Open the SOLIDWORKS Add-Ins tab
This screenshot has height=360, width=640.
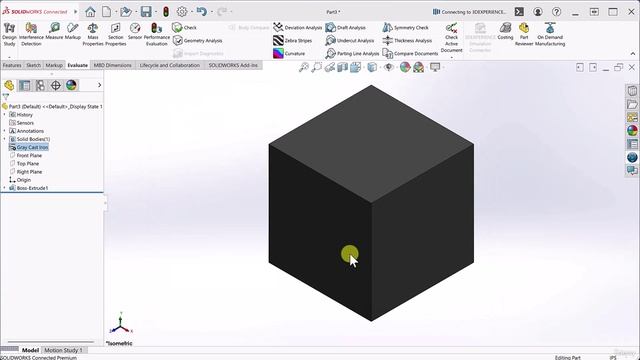[x=233, y=65]
